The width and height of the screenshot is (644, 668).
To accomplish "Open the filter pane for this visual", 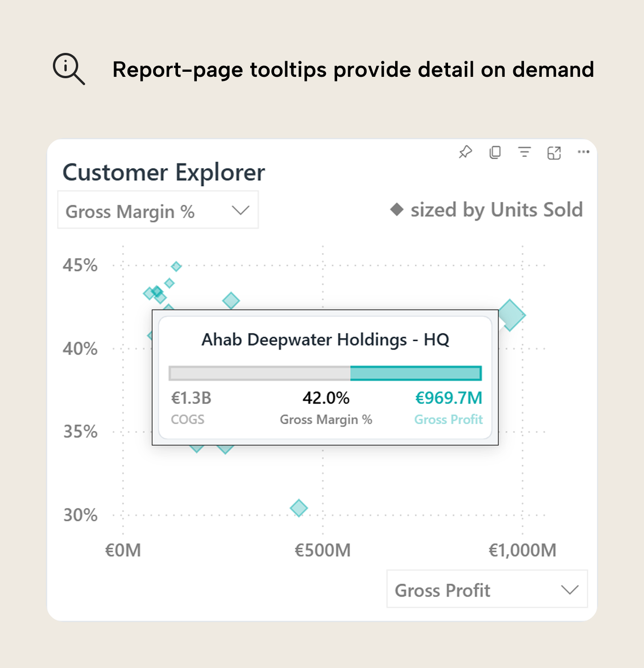I will tap(524, 152).
